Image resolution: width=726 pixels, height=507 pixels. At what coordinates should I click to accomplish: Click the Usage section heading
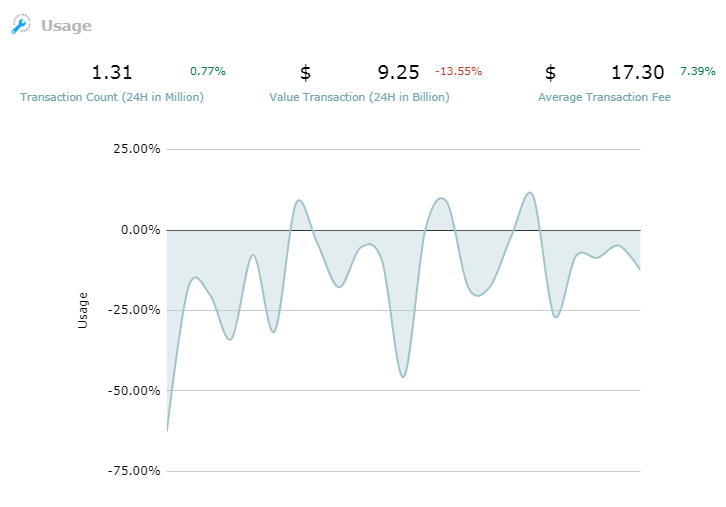pos(66,26)
